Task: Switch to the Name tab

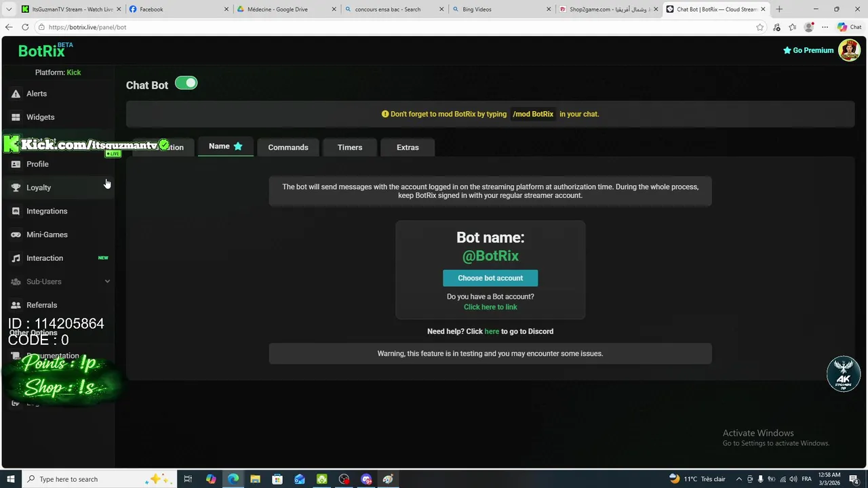Action: 226,146
